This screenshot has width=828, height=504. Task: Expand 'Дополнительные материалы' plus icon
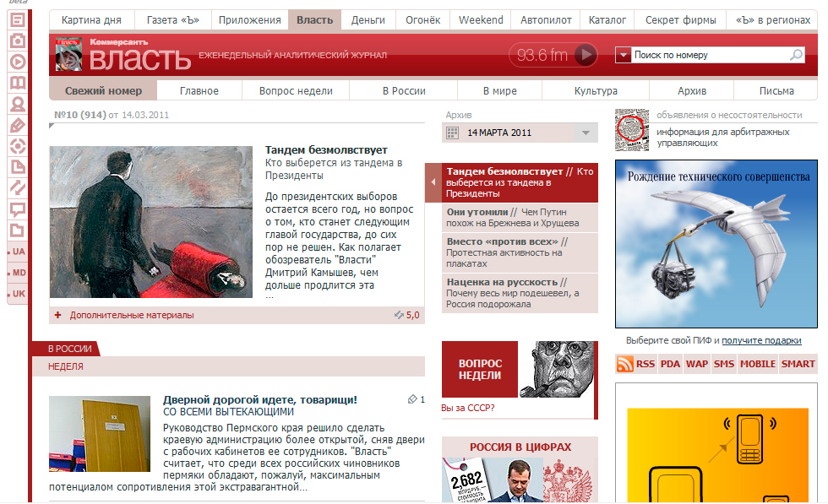click(58, 315)
